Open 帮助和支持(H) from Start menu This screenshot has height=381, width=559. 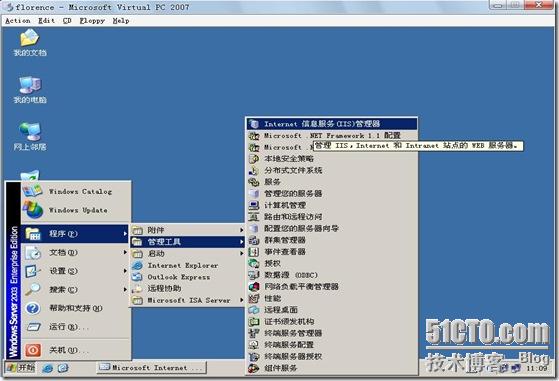point(76,308)
